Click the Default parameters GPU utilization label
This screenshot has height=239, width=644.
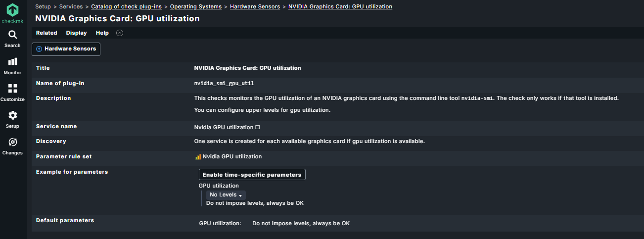click(220, 224)
